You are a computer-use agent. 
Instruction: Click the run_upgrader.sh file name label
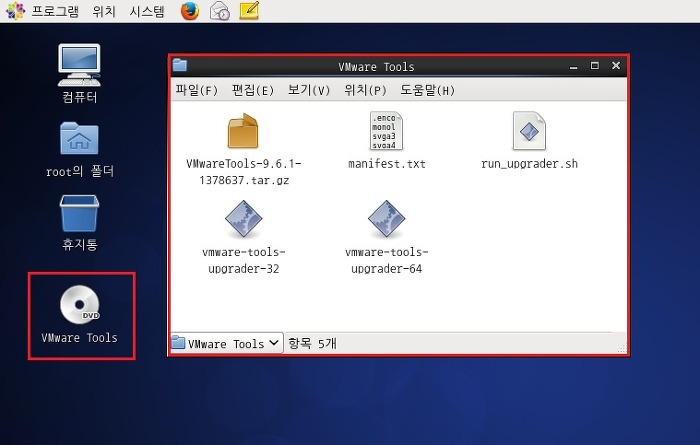pos(529,164)
